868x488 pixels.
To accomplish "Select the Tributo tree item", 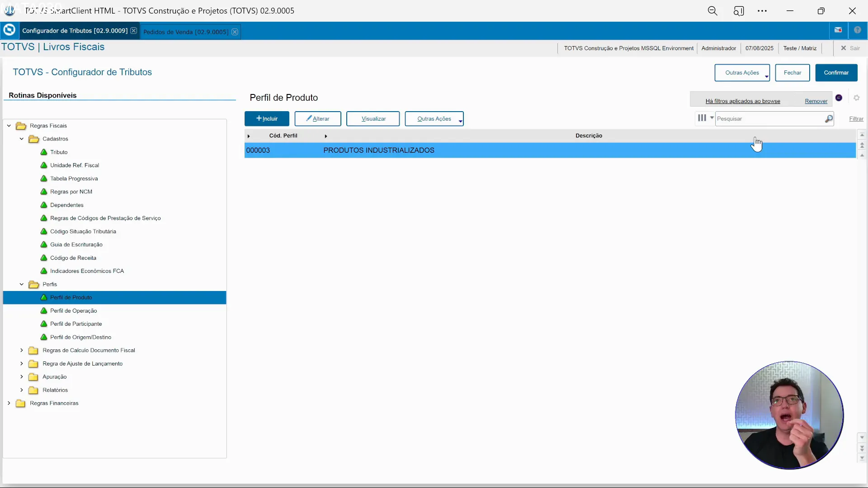I will [x=59, y=152].
